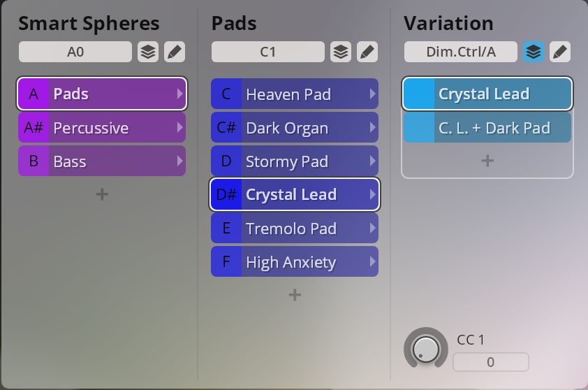Screen dimensions: 588x390
Task: Toggle the blue active layers button in Variation
Action: tap(534, 52)
